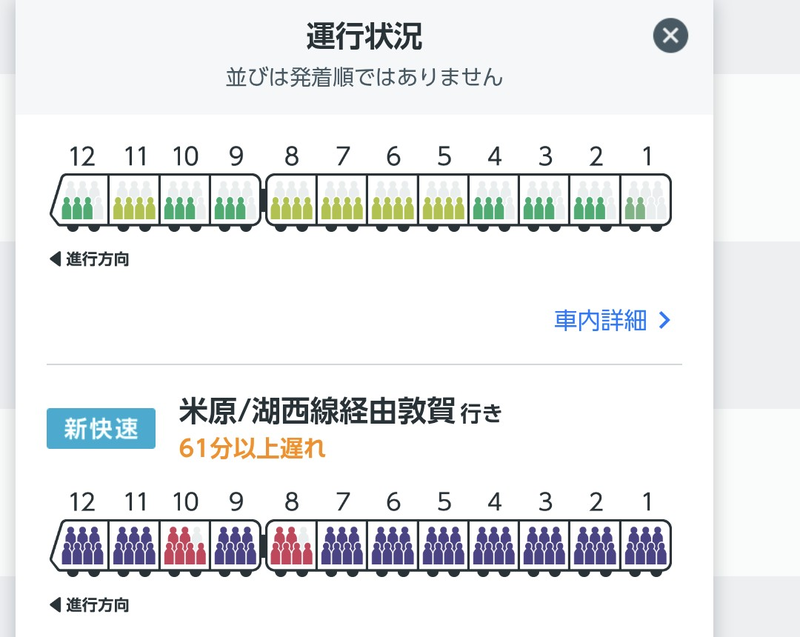800x637 pixels.
Task: Click the 米原/湖西線経由敦賀 行き destination title
Action: pos(340,412)
